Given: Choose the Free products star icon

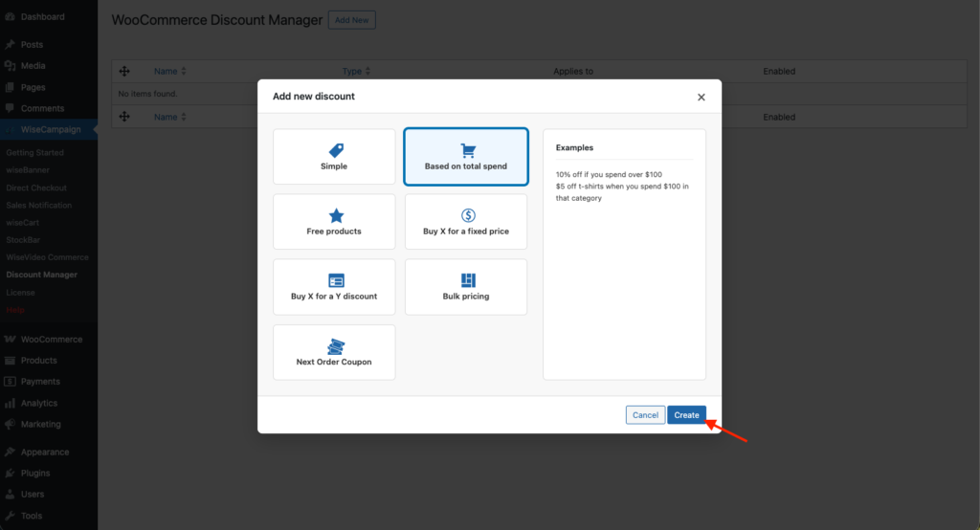Looking at the screenshot, I should [x=336, y=215].
